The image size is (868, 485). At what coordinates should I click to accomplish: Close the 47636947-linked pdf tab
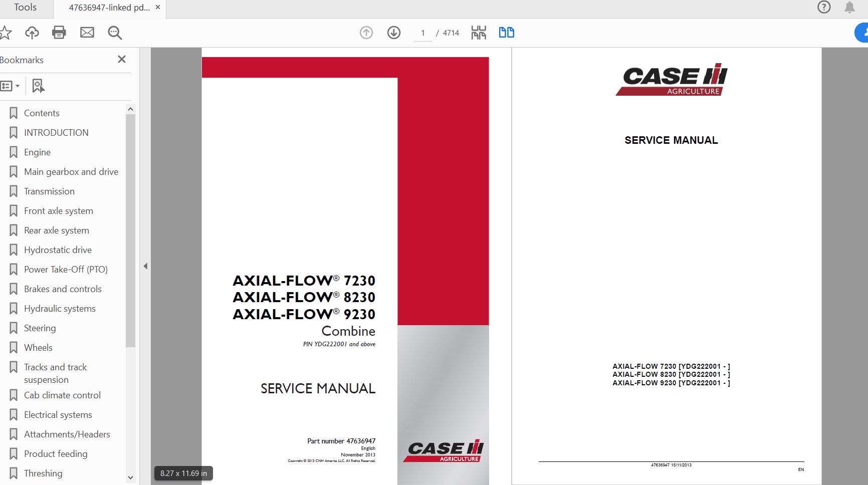coord(158,8)
